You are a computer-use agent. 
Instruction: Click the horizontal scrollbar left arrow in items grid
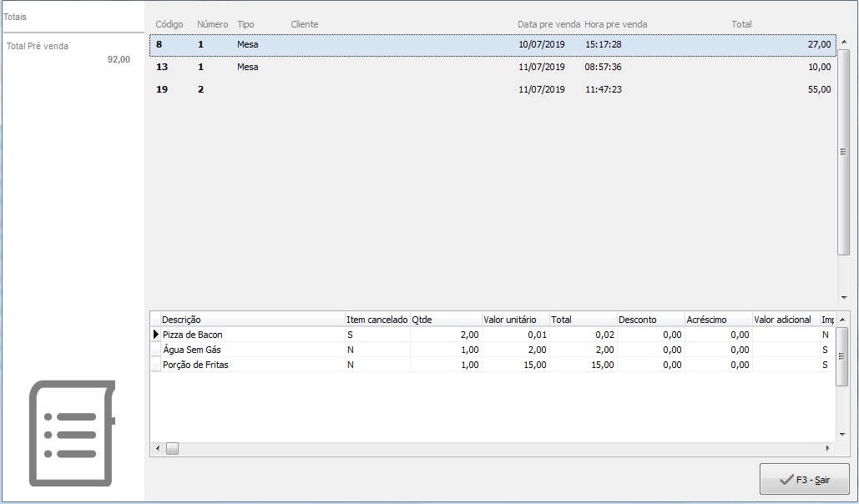[x=156, y=449]
